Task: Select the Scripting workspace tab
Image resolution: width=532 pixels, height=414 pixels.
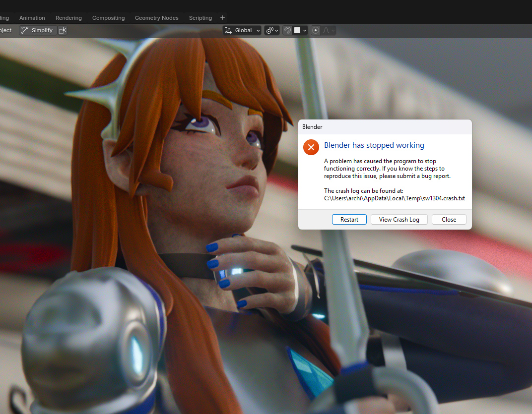Action: tap(200, 18)
